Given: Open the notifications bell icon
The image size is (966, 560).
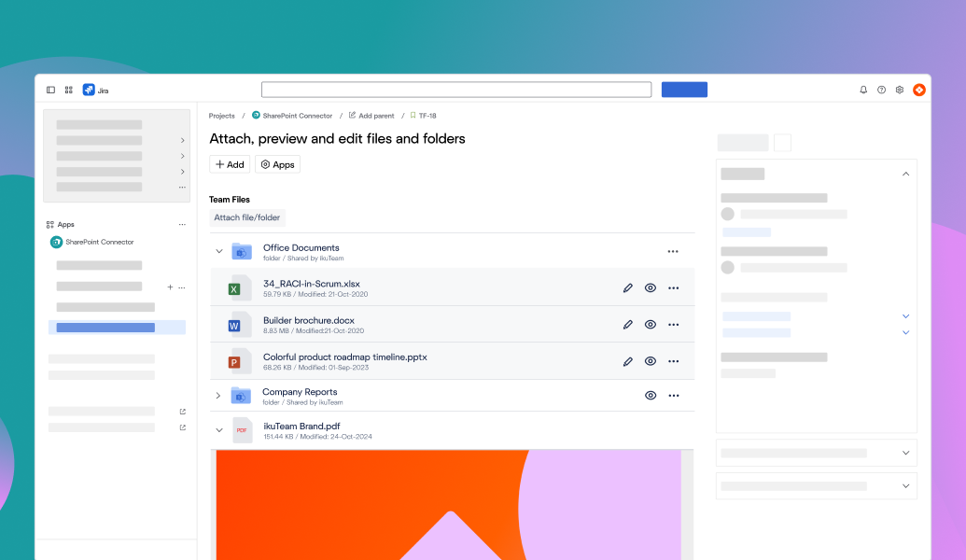Looking at the screenshot, I should pos(862,89).
